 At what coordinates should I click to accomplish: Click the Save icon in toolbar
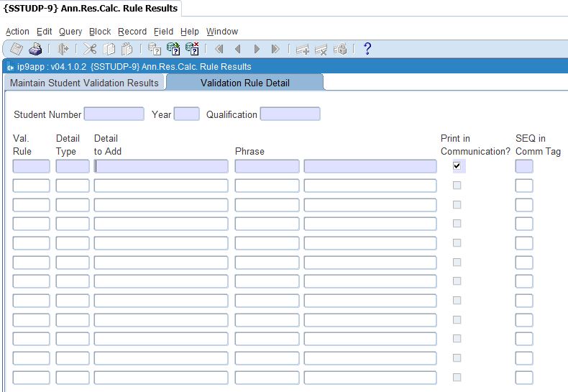(17, 49)
